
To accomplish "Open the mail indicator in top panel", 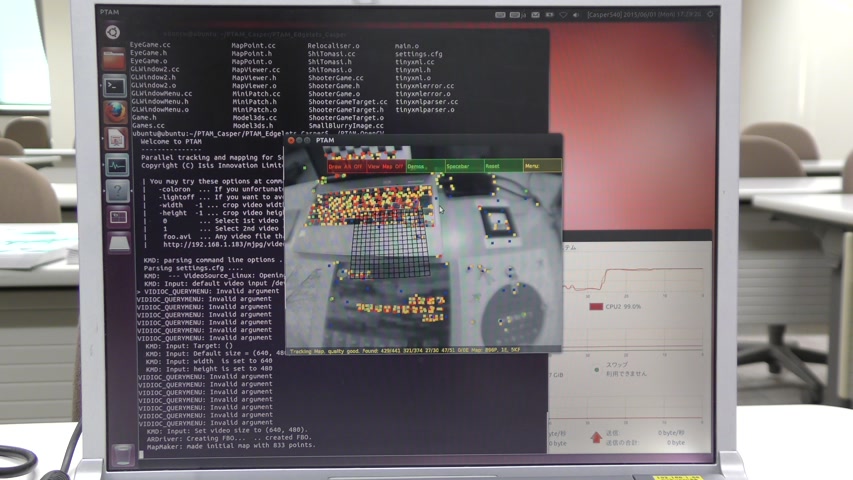I will (x=536, y=15).
